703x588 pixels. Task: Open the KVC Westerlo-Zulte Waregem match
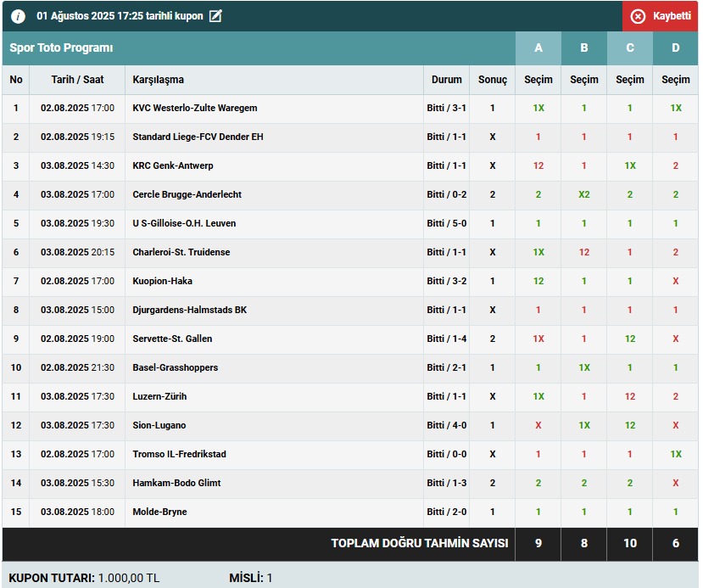[195, 109]
